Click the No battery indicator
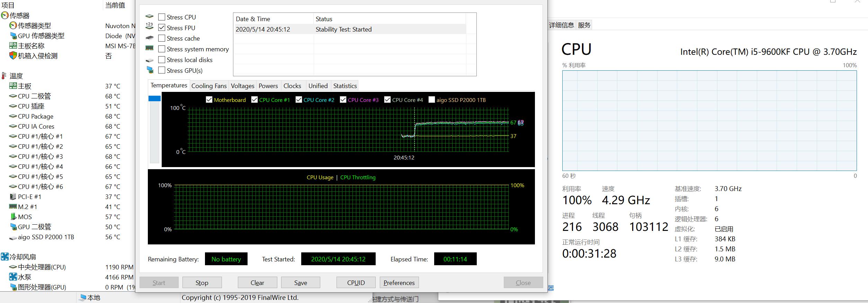This screenshot has width=868, height=303. (x=226, y=259)
